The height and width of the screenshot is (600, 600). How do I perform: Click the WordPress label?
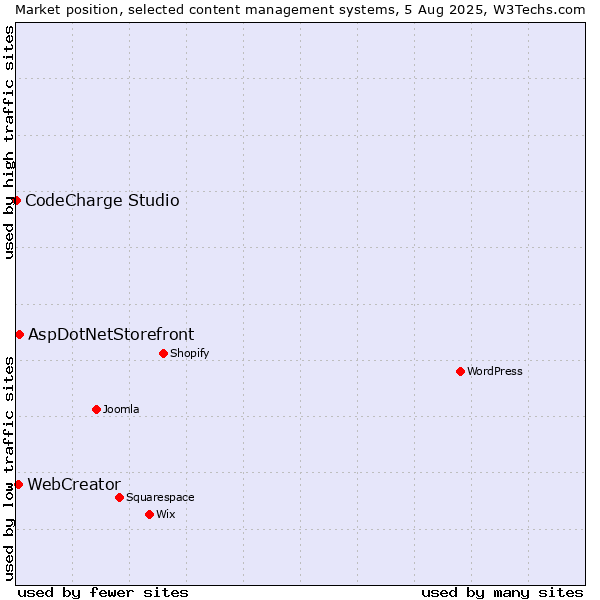pos(494,372)
